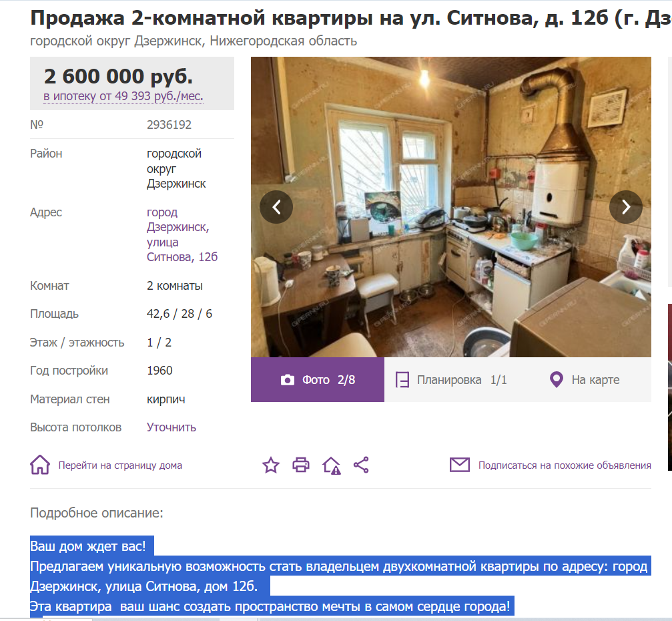Viewport: 672px width, 621px height.
Task: Click Уточнить for ceiling height
Action: click(172, 427)
